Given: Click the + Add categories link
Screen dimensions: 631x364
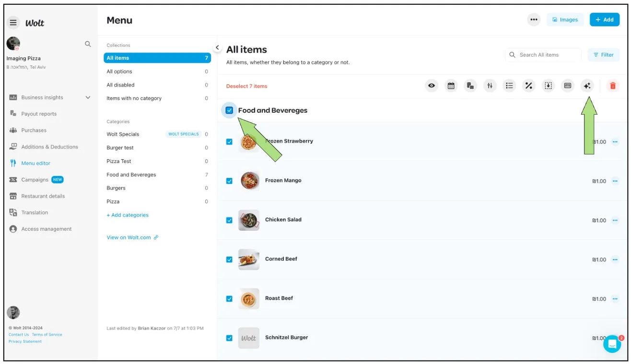Looking at the screenshot, I should 128,215.
